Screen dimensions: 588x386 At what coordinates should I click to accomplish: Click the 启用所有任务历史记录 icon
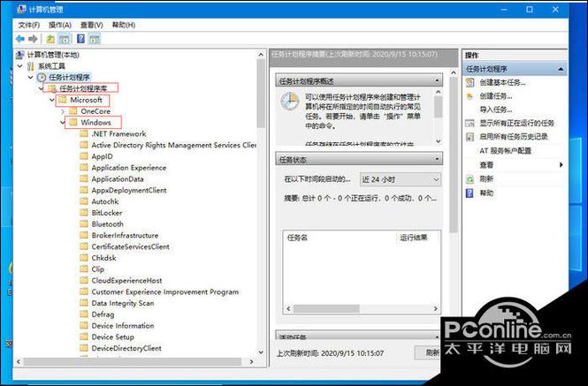(470, 137)
